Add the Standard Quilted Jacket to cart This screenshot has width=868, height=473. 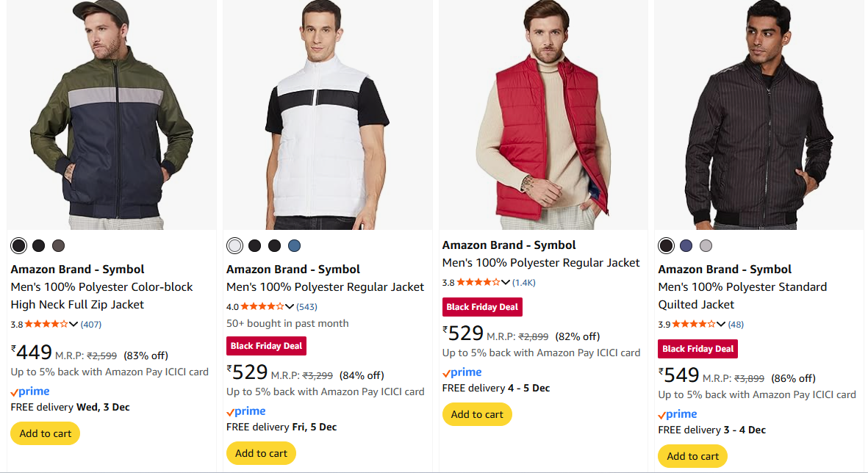click(x=692, y=456)
